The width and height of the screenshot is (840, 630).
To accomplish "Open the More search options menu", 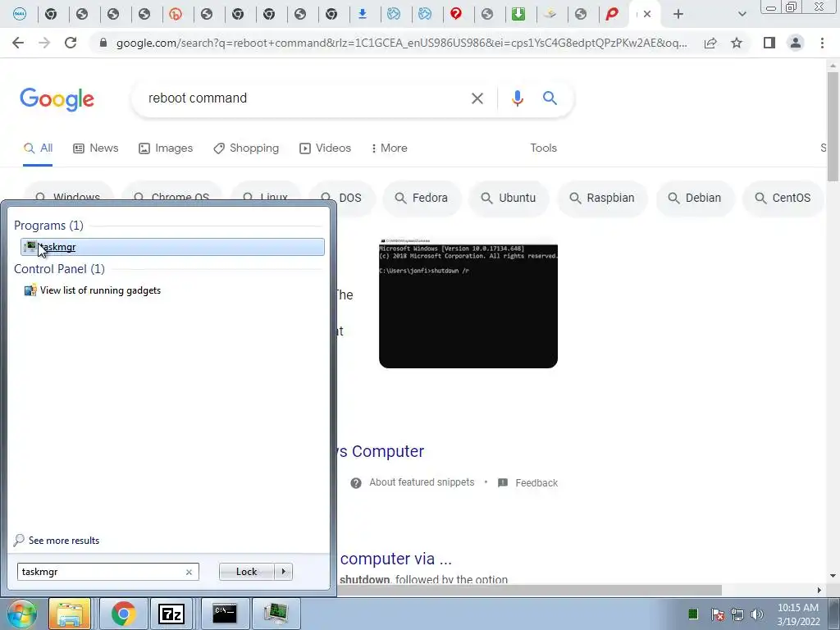I will (x=390, y=148).
